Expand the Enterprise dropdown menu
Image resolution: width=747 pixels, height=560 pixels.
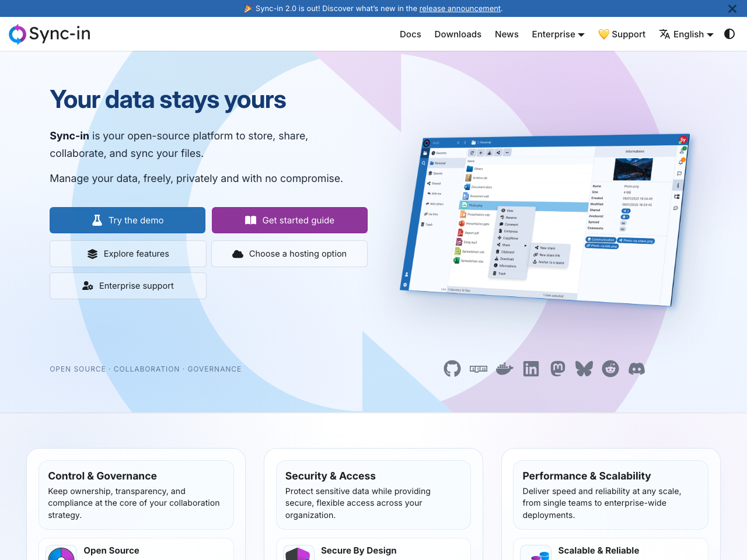[x=557, y=34]
